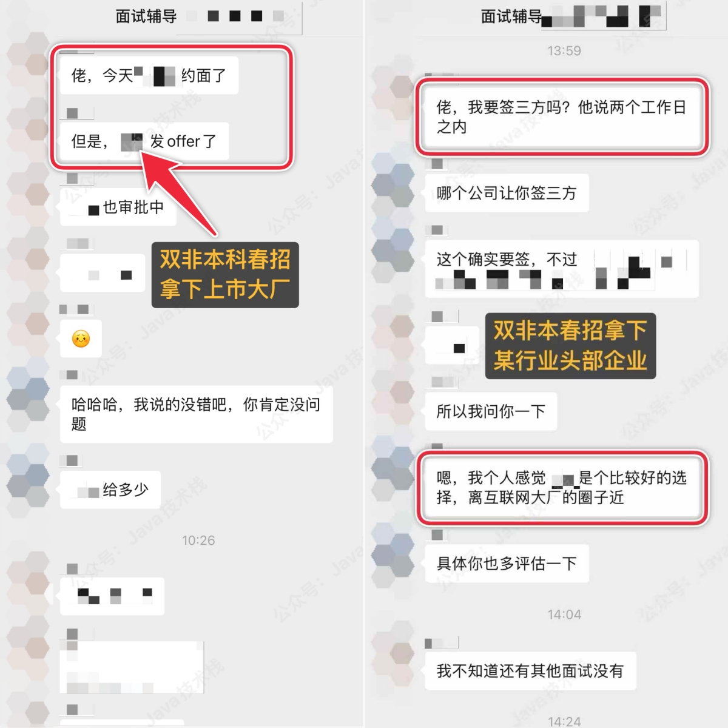Click the smiley emoji message bubble
This screenshot has height=728, width=728.
[81, 338]
